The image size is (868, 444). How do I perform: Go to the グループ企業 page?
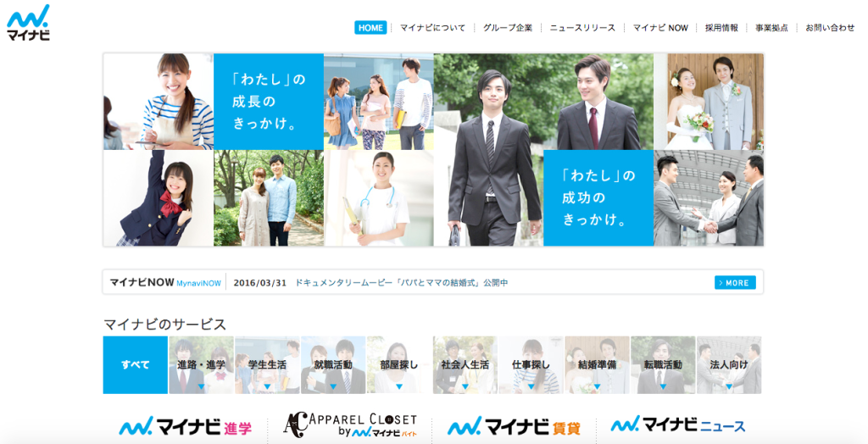tap(508, 28)
